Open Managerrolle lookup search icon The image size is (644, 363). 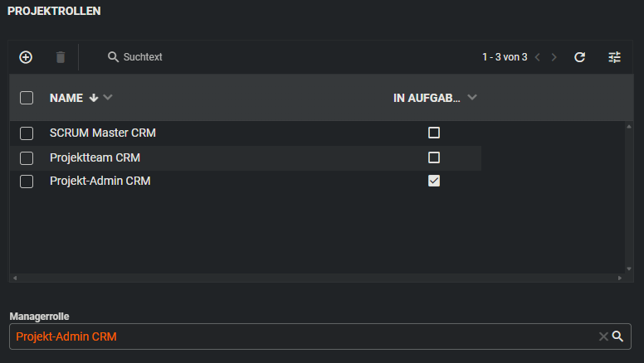click(617, 336)
